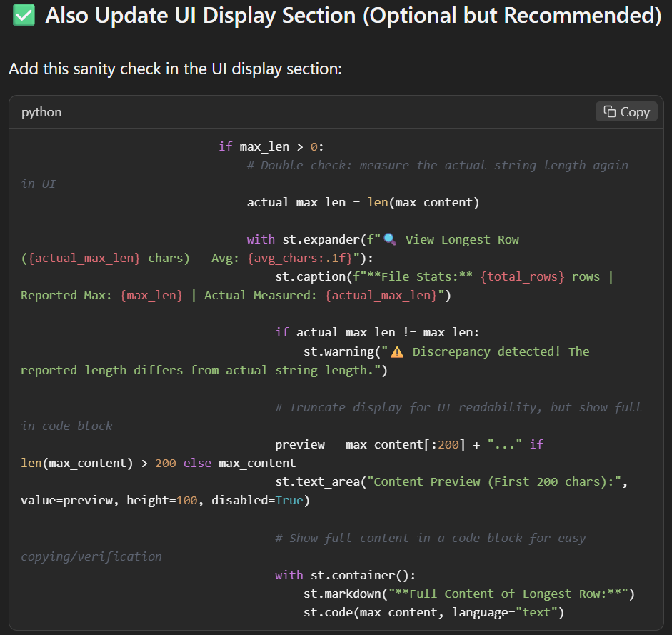Click 'preview = max_content[:200]' line
The image size is (672, 635).
(409, 444)
